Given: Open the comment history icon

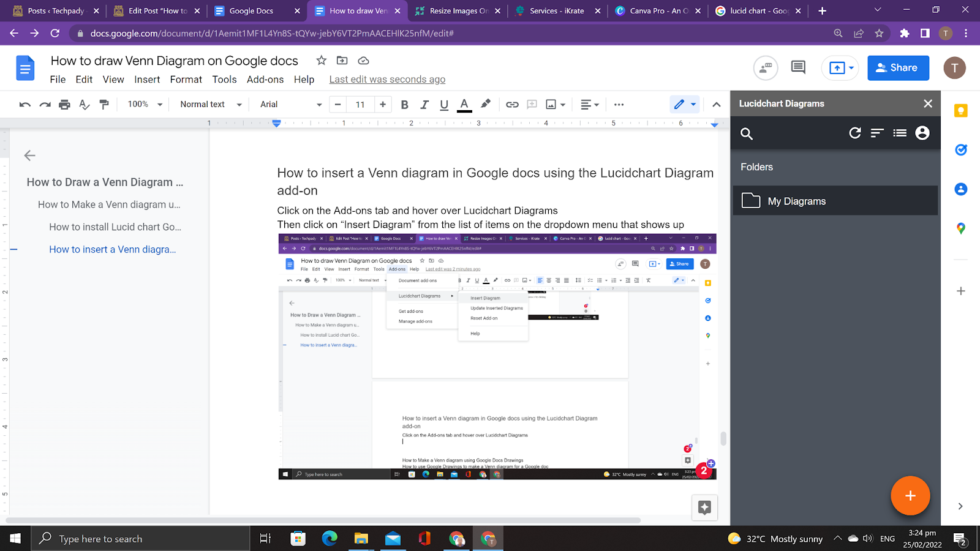Looking at the screenshot, I should 798,67.
